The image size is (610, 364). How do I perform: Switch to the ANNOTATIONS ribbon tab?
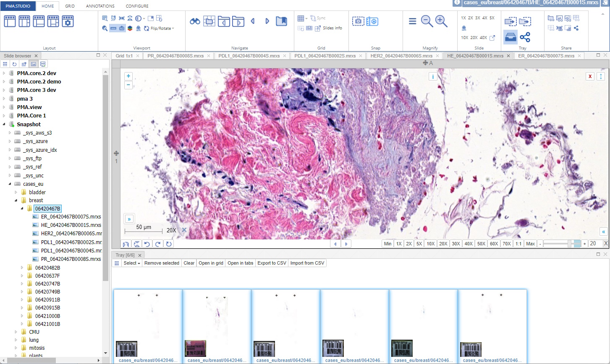[100, 6]
